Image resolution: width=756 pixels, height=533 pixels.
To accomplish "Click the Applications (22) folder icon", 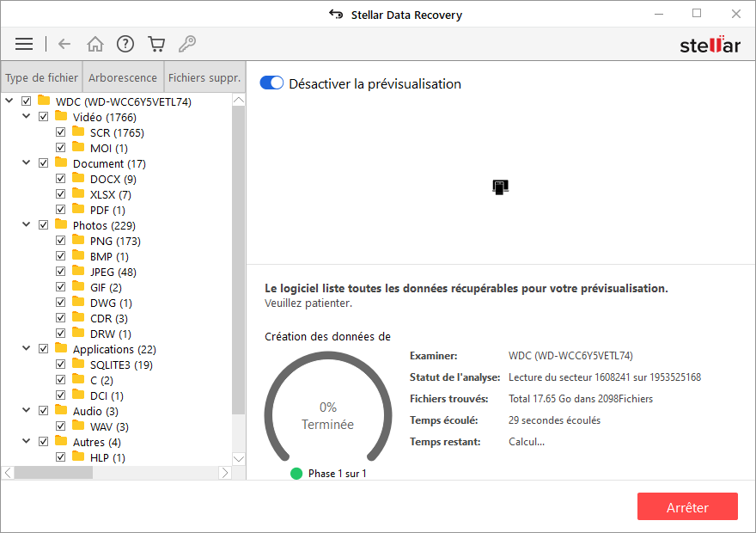I will tap(61, 348).
